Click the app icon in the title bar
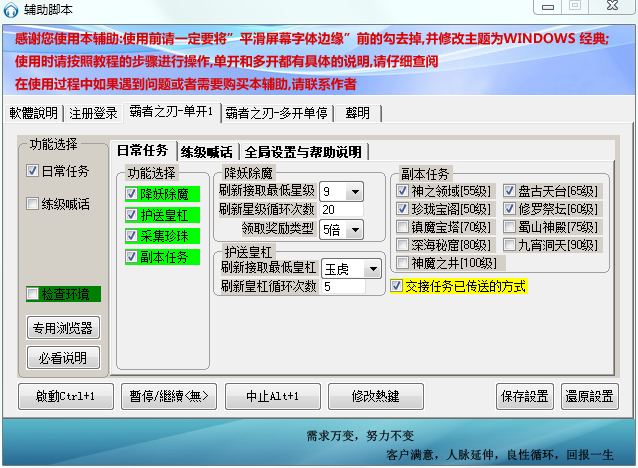 pos(11,10)
